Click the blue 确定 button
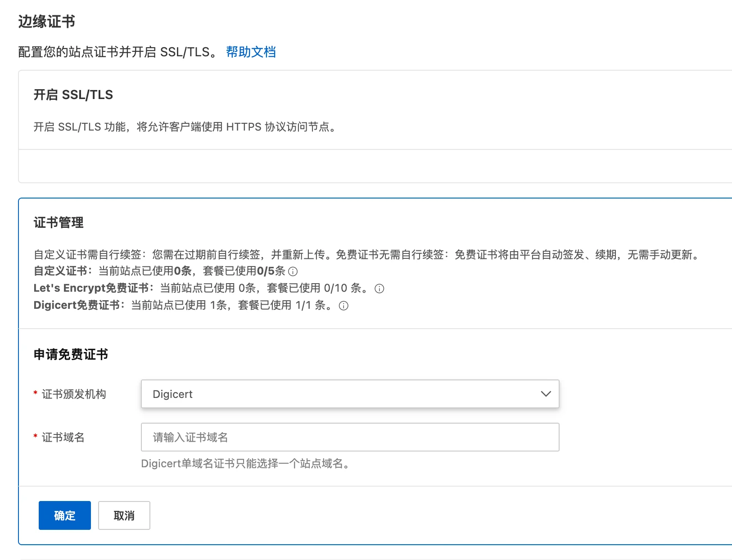Image resolution: width=732 pixels, height=560 pixels. coord(65,515)
